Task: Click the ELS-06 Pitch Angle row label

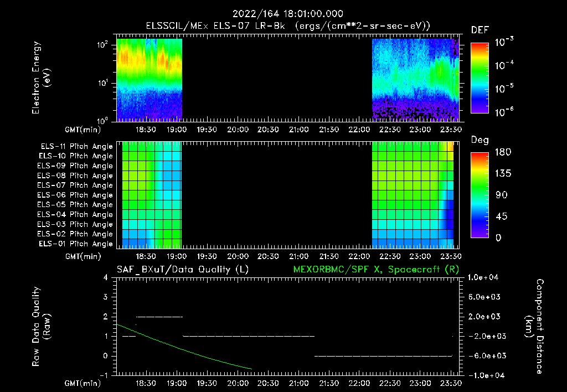Action: tap(75, 195)
